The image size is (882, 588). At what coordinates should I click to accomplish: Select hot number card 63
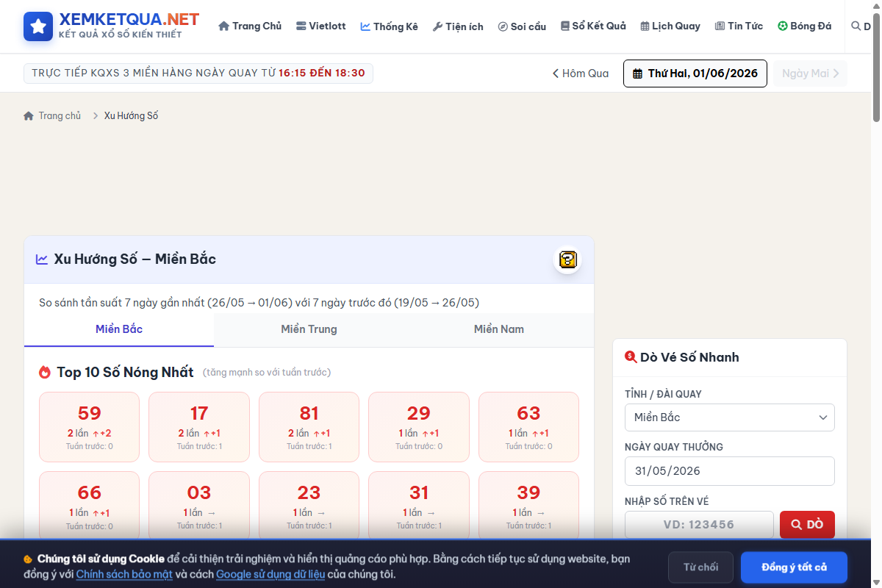(528, 427)
